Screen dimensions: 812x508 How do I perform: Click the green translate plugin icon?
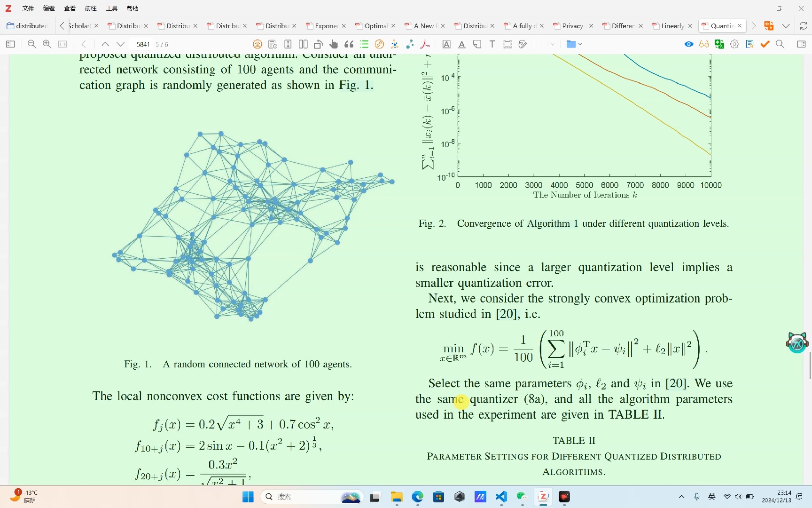point(719,44)
